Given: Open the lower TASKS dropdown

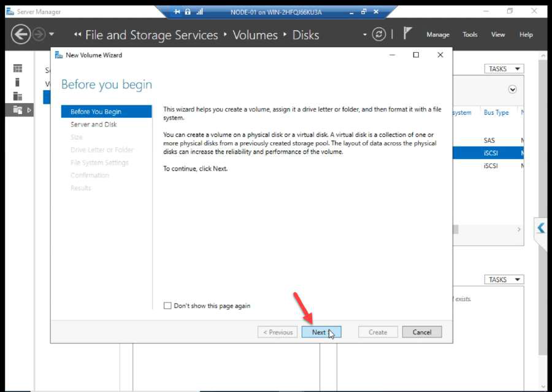Looking at the screenshot, I should (x=504, y=280).
